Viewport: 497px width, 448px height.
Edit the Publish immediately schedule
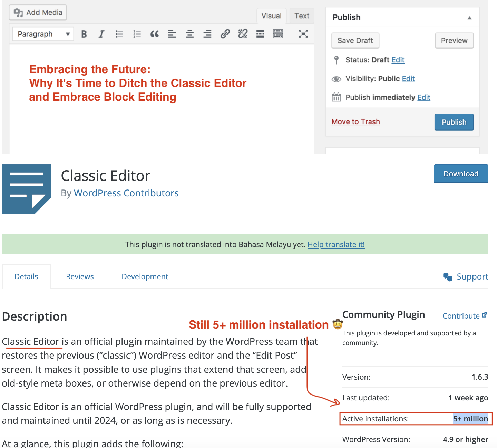pos(424,97)
